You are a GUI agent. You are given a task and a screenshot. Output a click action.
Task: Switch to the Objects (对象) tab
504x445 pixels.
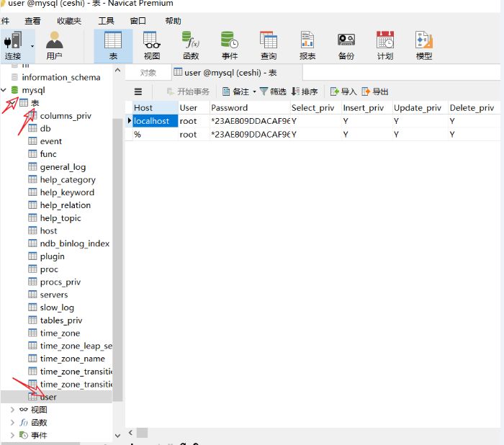pos(148,73)
